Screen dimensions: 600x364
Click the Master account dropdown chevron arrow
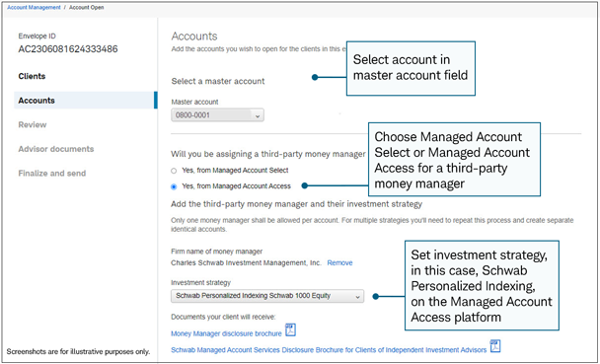258,115
